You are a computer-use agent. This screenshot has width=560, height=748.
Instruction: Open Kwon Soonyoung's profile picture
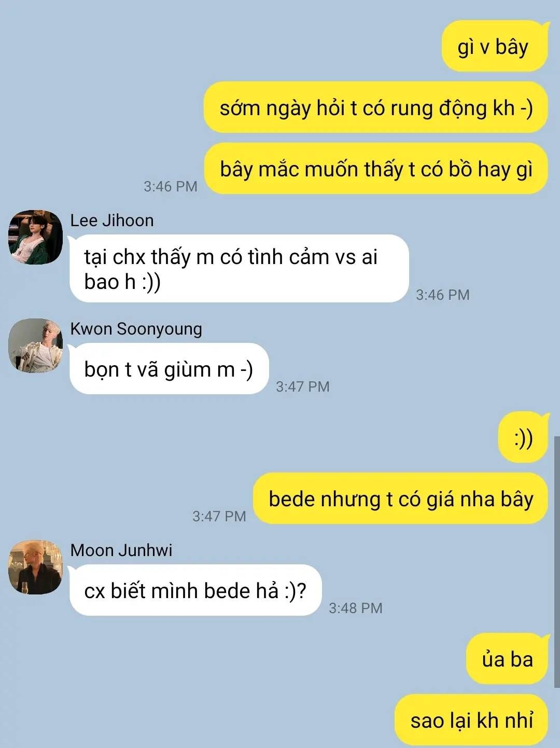coord(35,345)
